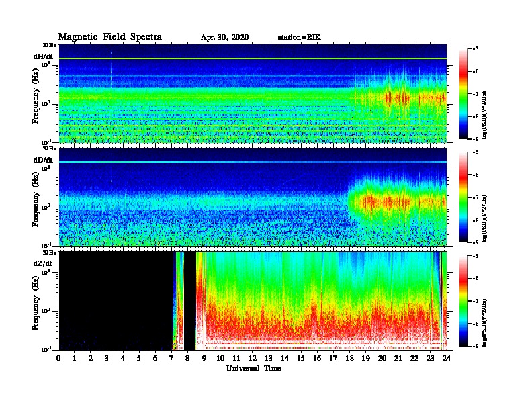
Task: Click the "32Hz" label atop the dD/dt frequency axis
Action: 50,148
